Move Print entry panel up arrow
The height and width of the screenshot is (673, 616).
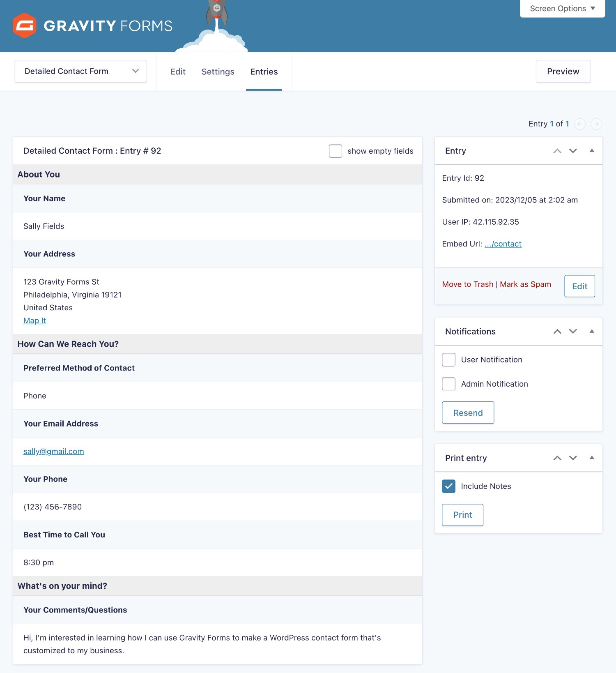point(557,458)
